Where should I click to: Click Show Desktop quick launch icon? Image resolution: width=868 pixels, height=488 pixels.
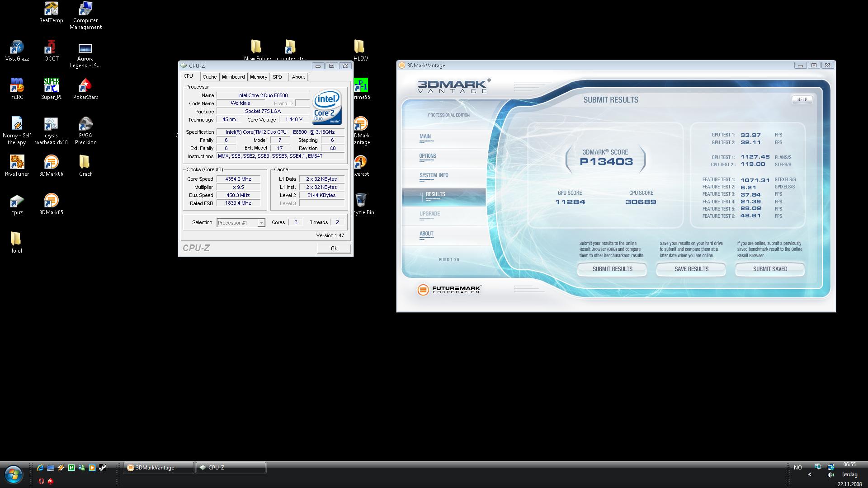[x=51, y=468]
